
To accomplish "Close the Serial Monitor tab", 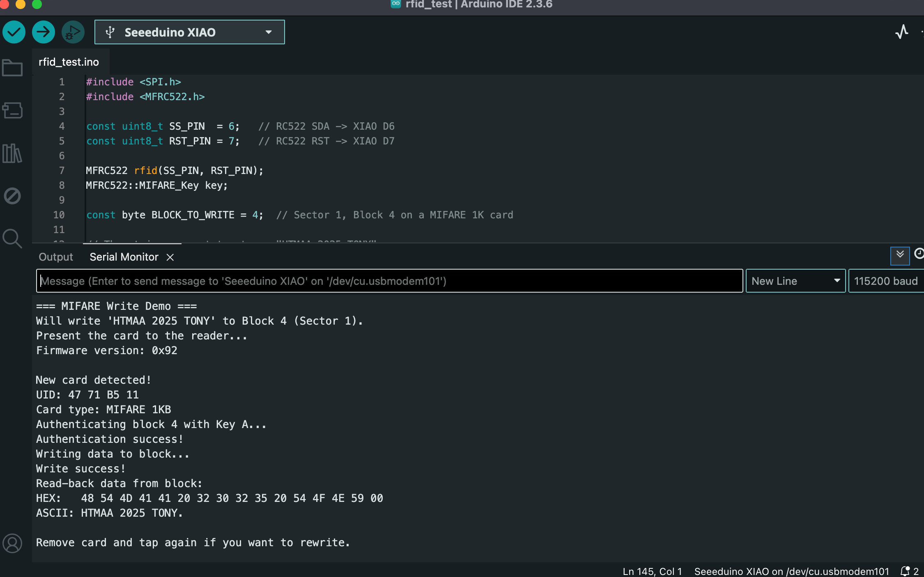I will tap(170, 257).
